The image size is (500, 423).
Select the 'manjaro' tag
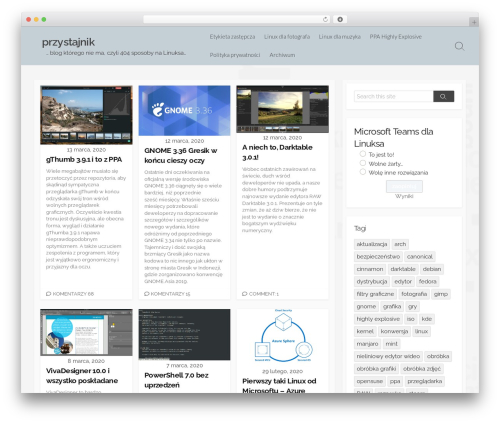367,344
